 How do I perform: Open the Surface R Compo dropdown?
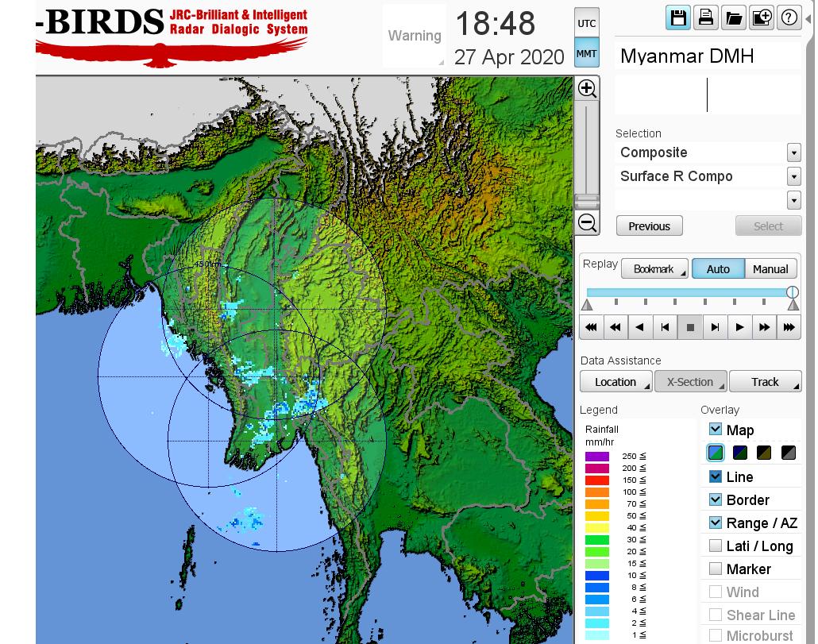[x=793, y=176]
